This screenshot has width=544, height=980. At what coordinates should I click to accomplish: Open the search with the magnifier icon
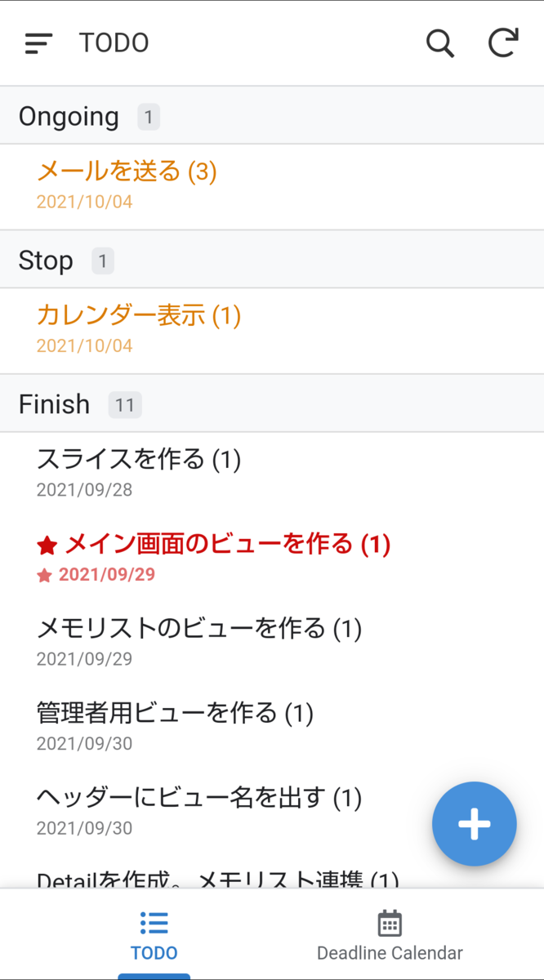[x=440, y=42]
